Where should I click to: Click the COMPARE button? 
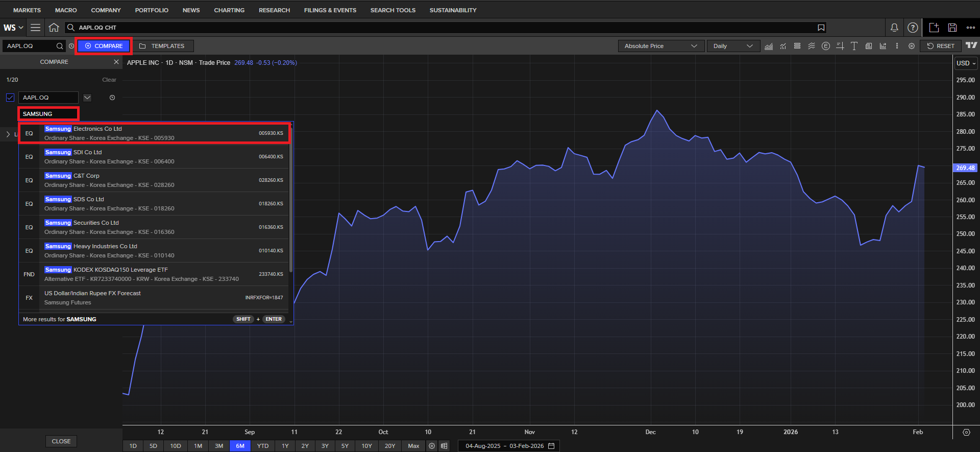pyautogui.click(x=104, y=46)
